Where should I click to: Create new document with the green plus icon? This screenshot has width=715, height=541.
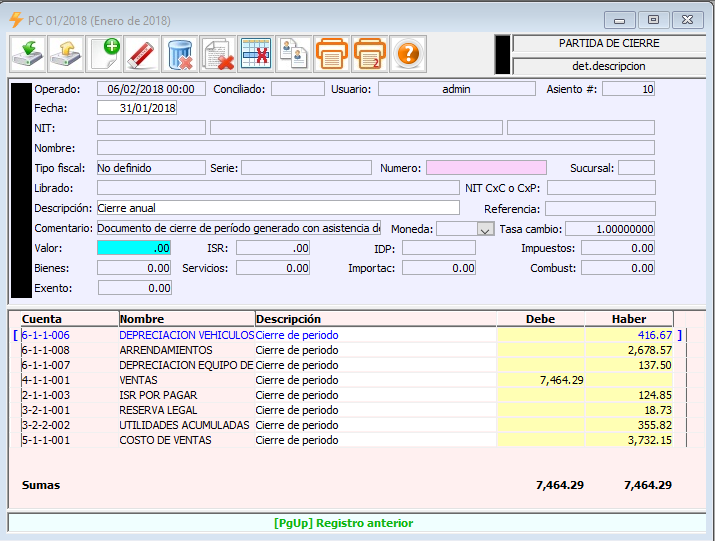pos(104,53)
